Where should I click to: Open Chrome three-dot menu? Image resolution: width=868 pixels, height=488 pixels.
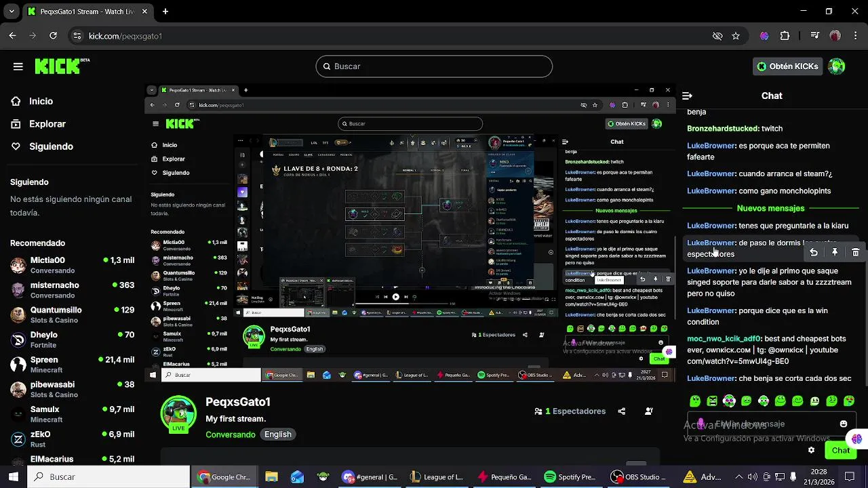click(855, 36)
